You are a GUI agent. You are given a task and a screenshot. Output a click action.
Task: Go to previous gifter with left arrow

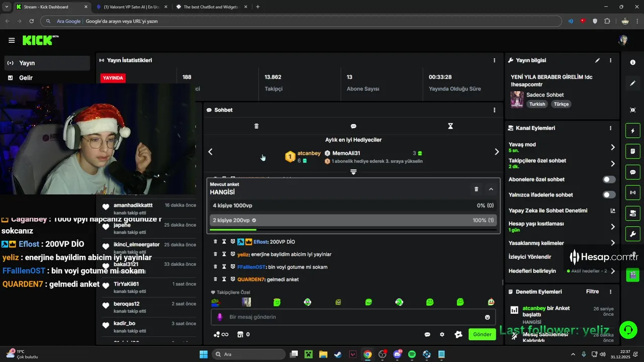point(210,152)
